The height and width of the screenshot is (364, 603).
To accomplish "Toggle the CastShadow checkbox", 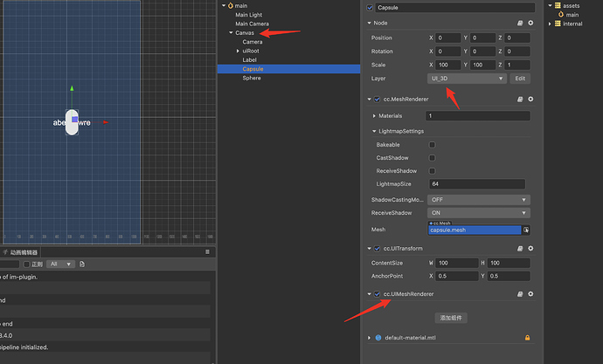I will click(x=432, y=158).
